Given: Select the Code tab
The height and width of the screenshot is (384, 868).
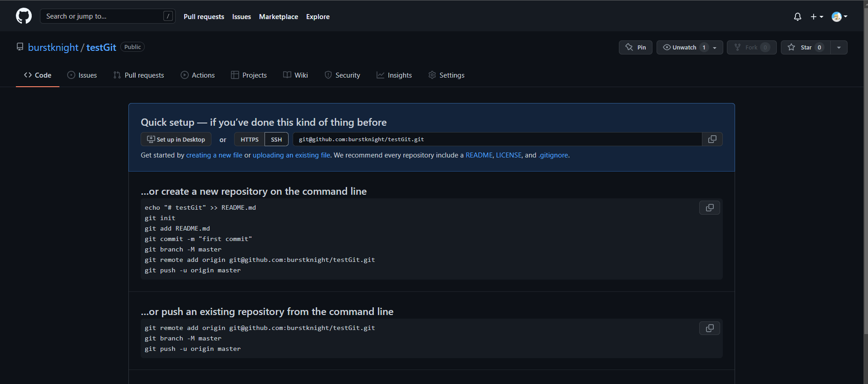Looking at the screenshot, I should point(38,75).
